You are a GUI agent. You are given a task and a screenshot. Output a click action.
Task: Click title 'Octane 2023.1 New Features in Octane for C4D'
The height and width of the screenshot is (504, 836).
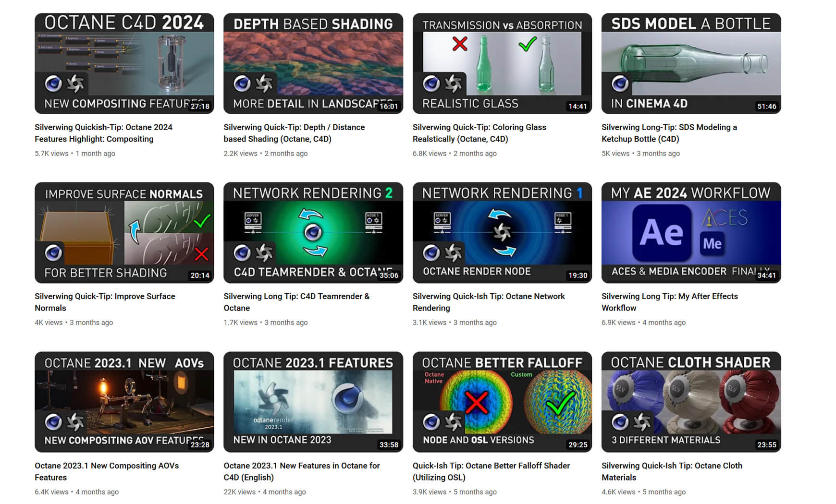point(302,471)
